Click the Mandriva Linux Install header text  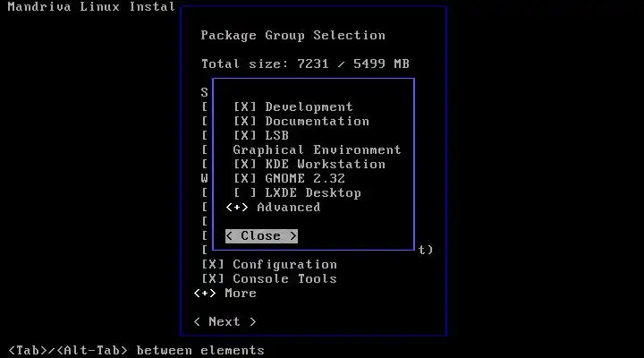point(91,6)
